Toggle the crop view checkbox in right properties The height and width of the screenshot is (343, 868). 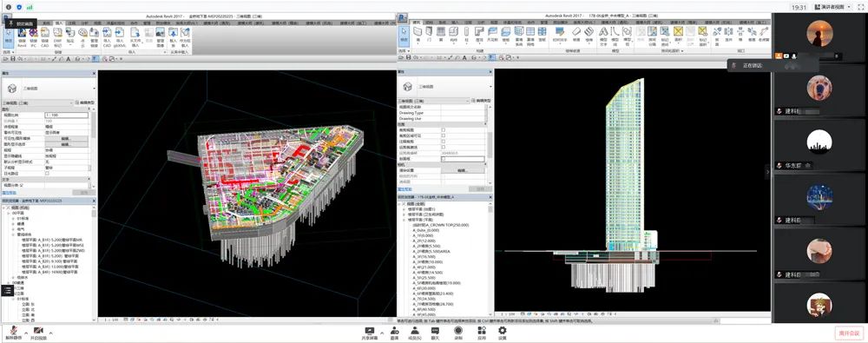(443, 129)
